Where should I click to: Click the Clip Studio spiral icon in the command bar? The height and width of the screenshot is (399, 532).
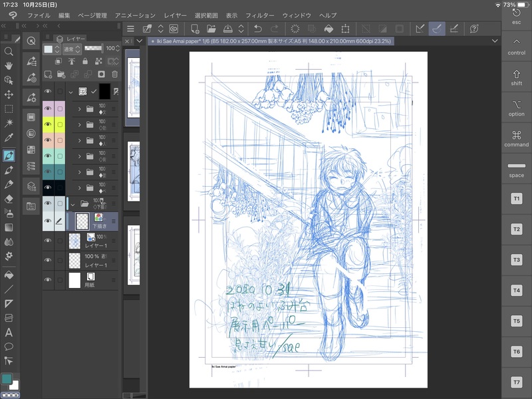pyautogui.click(x=174, y=29)
